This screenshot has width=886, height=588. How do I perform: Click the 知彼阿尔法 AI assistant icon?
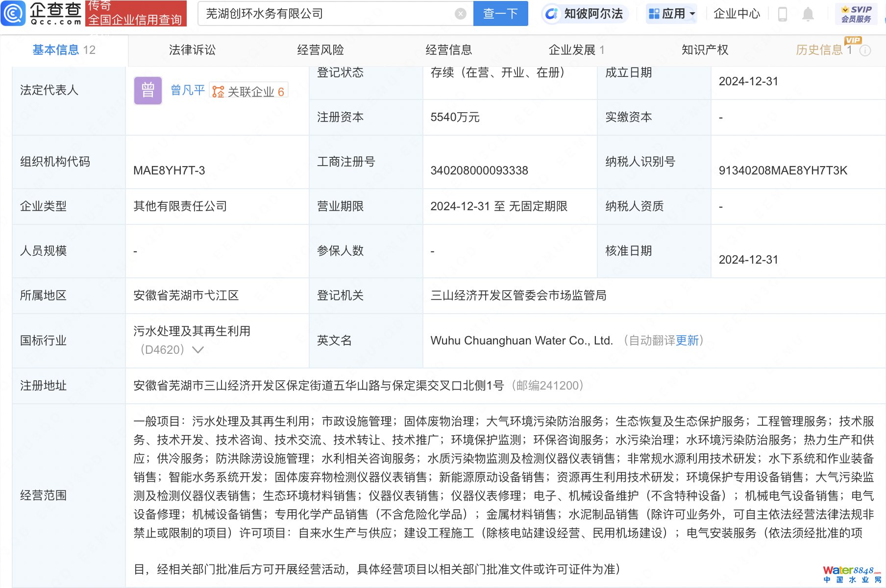552,14
